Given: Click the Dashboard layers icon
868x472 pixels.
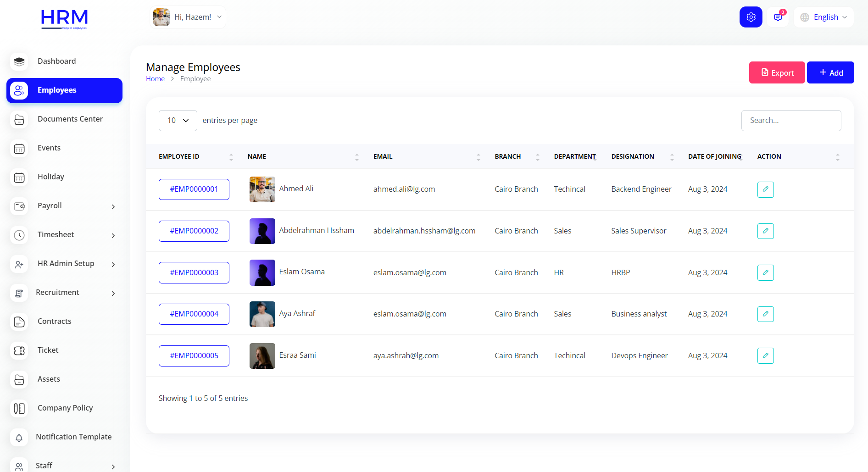Looking at the screenshot, I should tap(19, 61).
